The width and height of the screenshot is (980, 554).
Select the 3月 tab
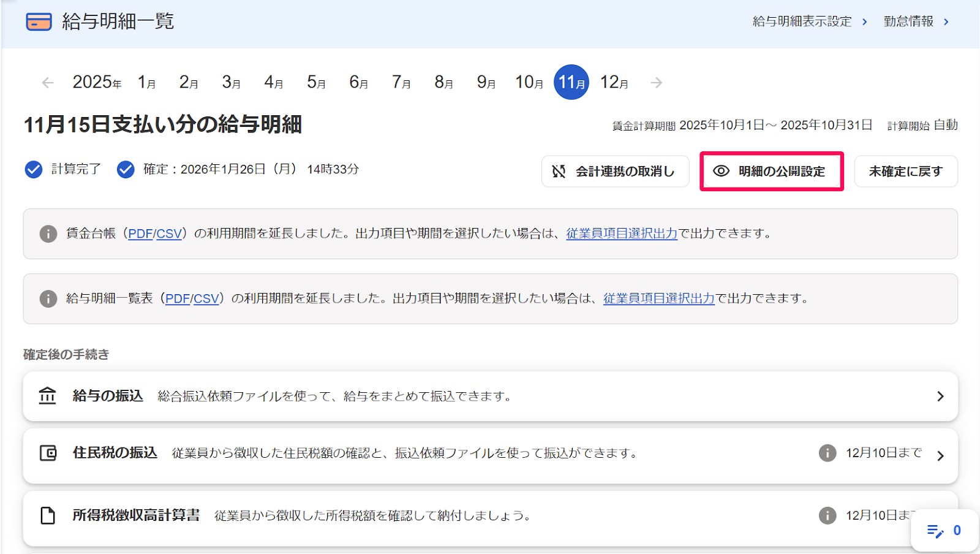click(231, 82)
